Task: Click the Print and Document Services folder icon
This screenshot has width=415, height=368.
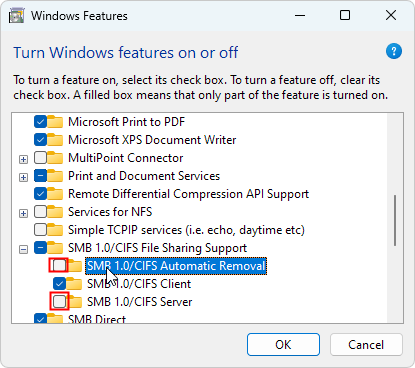Action: [55, 176]
